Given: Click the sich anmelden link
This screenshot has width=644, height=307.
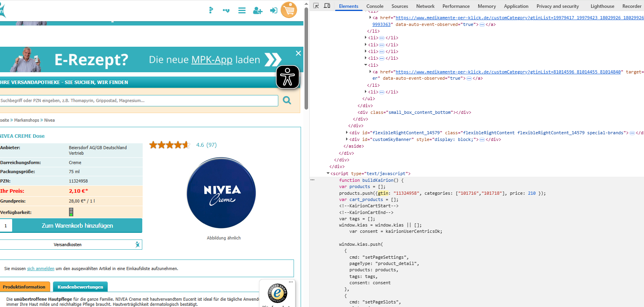Looking at the screenshot, I should pos(41,269).
